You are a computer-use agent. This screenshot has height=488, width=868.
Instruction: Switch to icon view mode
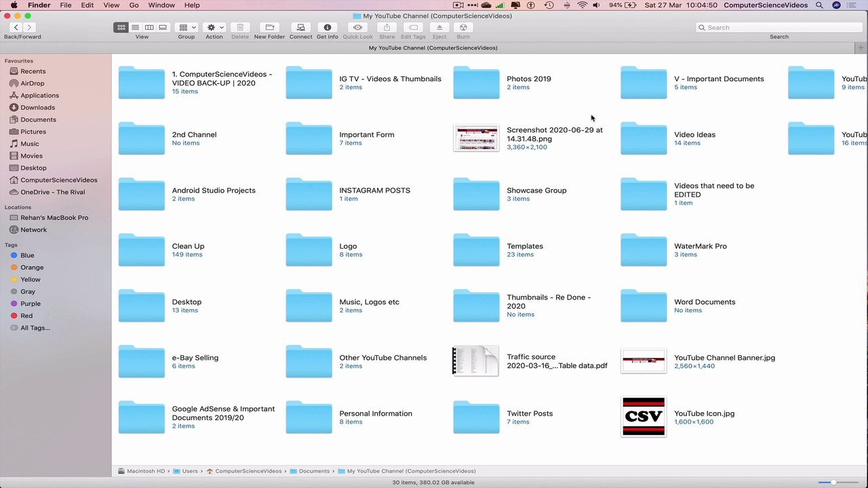coord(121,27)
